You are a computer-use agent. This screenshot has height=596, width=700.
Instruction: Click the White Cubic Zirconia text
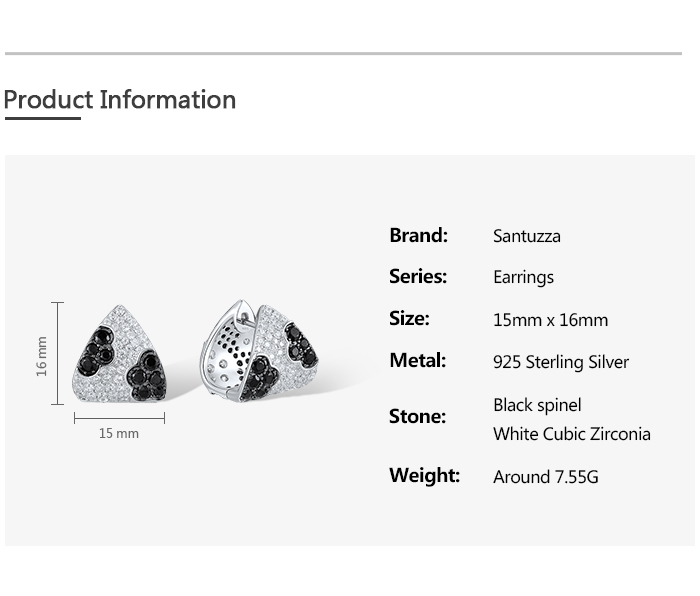tap(571, 434)
